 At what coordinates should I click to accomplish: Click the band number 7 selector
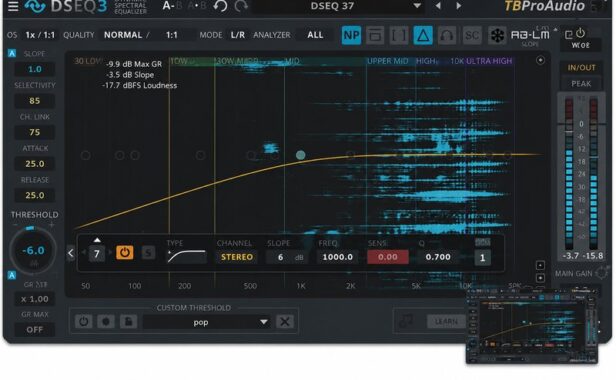point(97,254)
